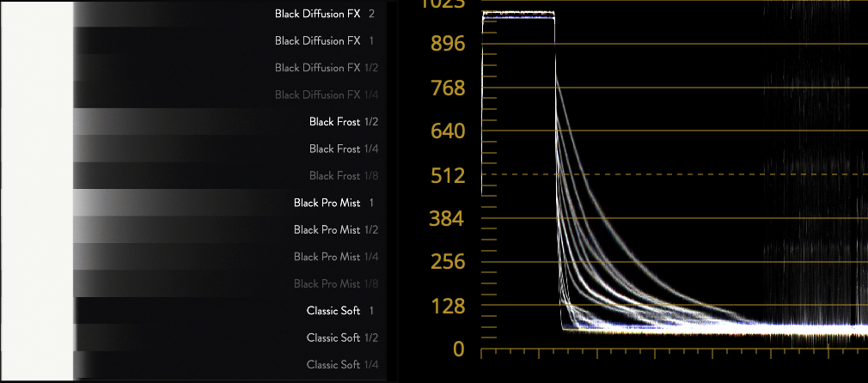Choose the Black Pro Mist 1 label

(x=334, y=204)
